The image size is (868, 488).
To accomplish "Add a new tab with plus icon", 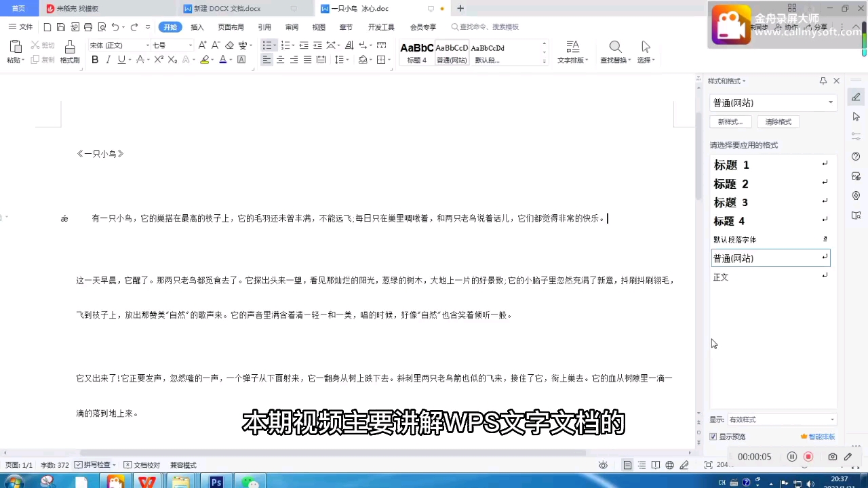I will click(x=460, y=9).
